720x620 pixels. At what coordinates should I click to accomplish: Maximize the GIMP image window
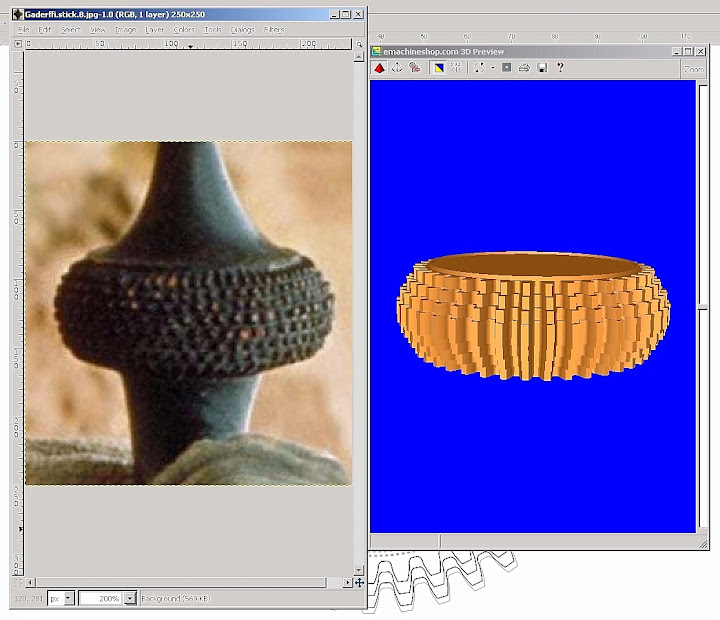[x=346, y=14]
